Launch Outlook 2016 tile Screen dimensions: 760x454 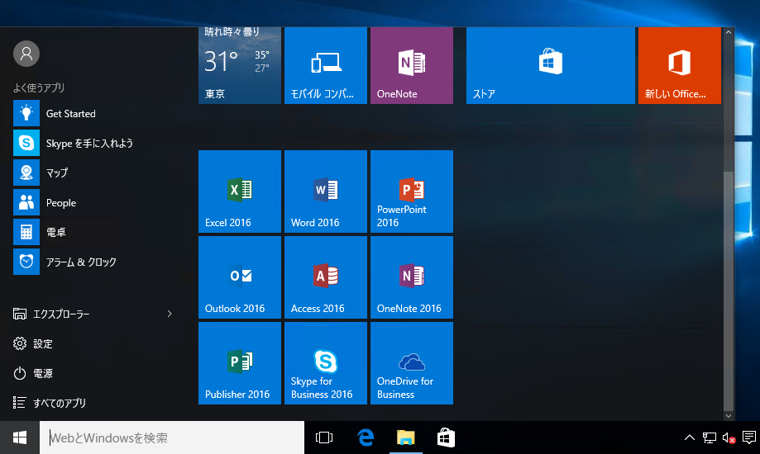pos(239,277)
